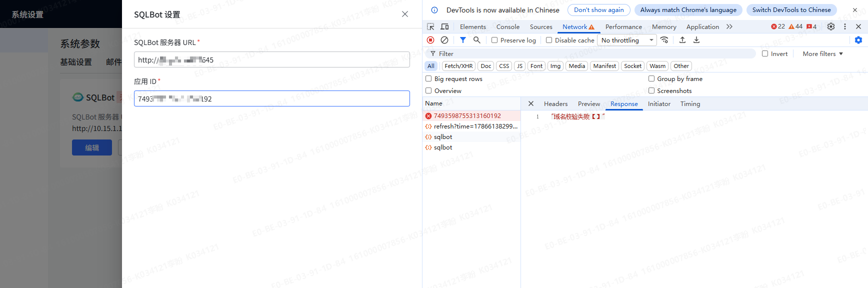Filter requests by Manifest type
Screen dimensions: 868x288
coord(604,66)
